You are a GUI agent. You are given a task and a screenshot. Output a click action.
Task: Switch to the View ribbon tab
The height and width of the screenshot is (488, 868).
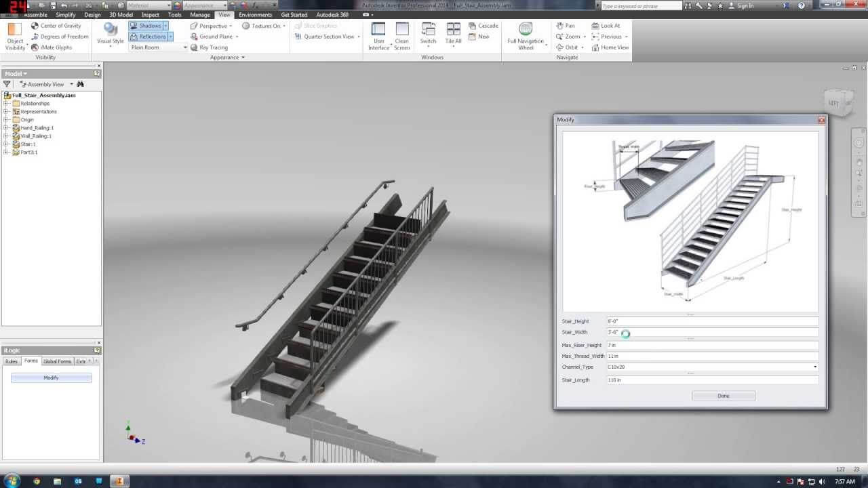coord(224,14)
